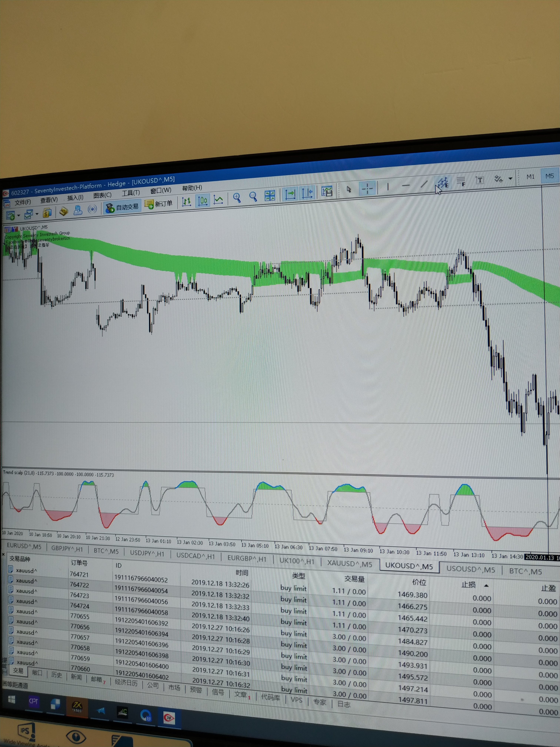560x747 pixels.
Task: Switch to the EURUSD^,M5 chart tab
Action: 24,546
